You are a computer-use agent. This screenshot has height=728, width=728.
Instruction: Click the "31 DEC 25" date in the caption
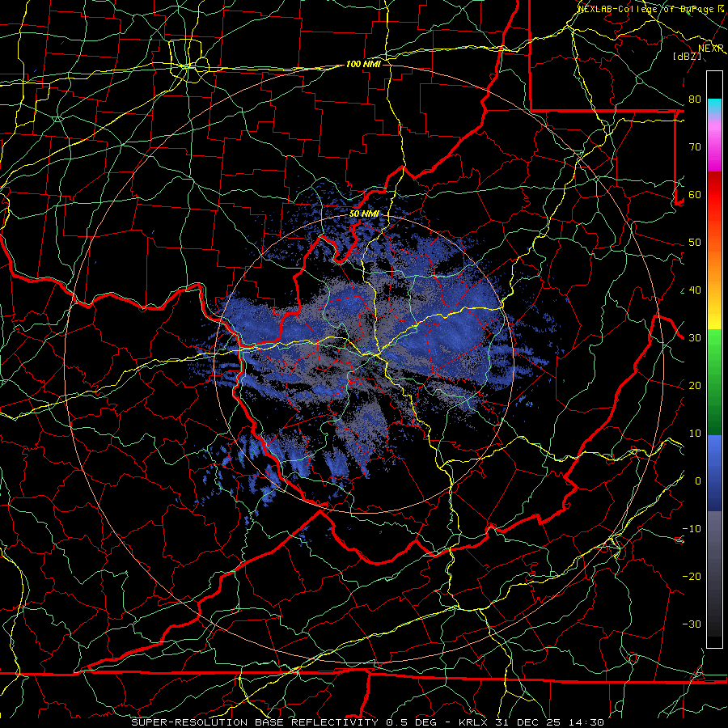529,722
